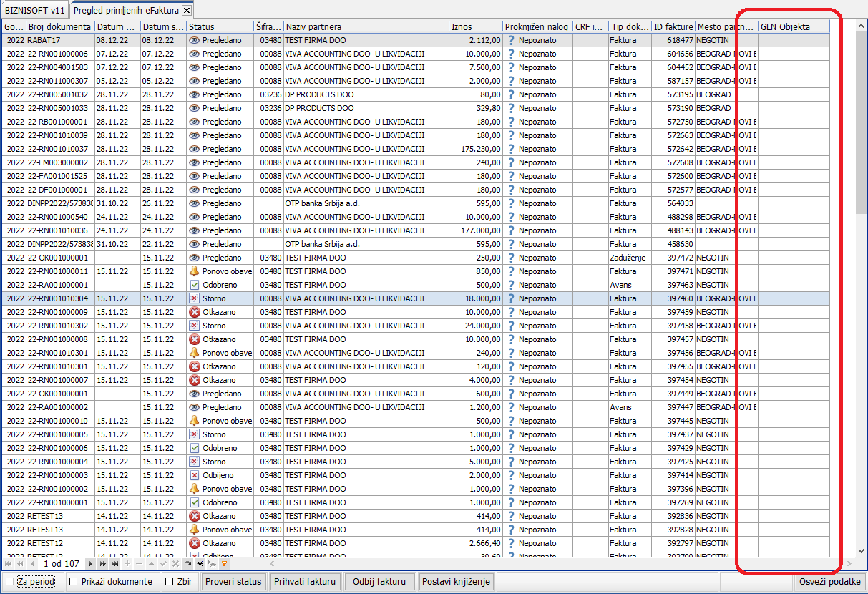Click the vertical scrollbar thumb
The height and width of the screenshot is (594, 868).
tap(861, 115)
